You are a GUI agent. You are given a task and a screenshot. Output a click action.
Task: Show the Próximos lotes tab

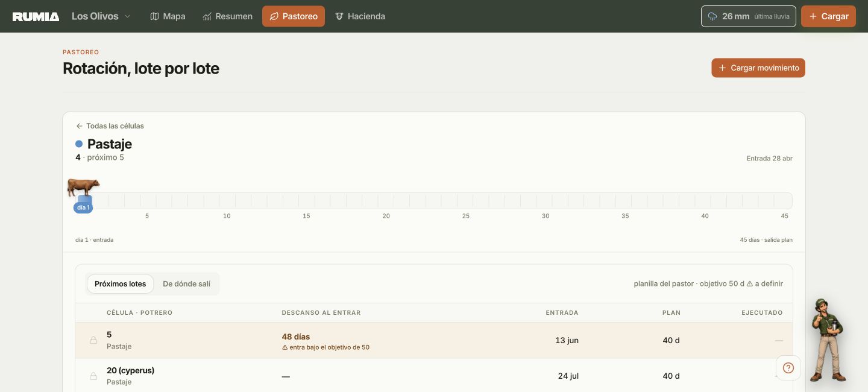tap(120, 284)
